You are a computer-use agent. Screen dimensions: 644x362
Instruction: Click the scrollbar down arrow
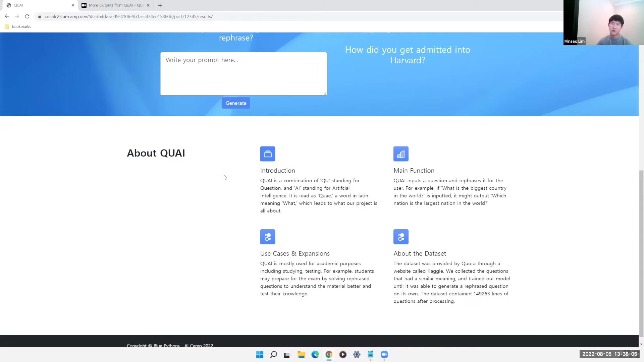[x=641, y=344]
